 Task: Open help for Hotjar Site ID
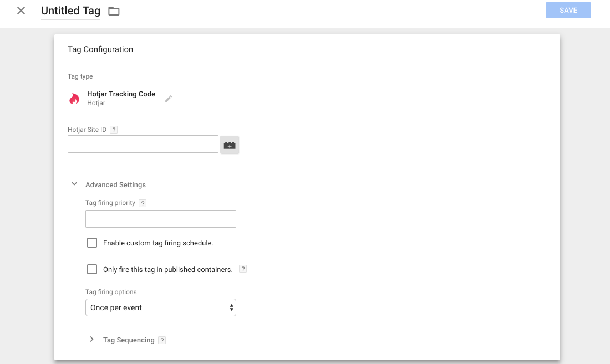(x=114, y=130)
